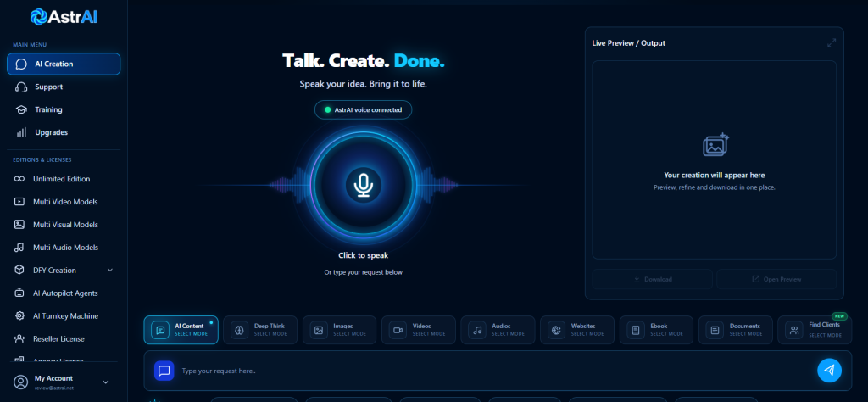Select the Deep Think mode tab

[x=260, y=330]
